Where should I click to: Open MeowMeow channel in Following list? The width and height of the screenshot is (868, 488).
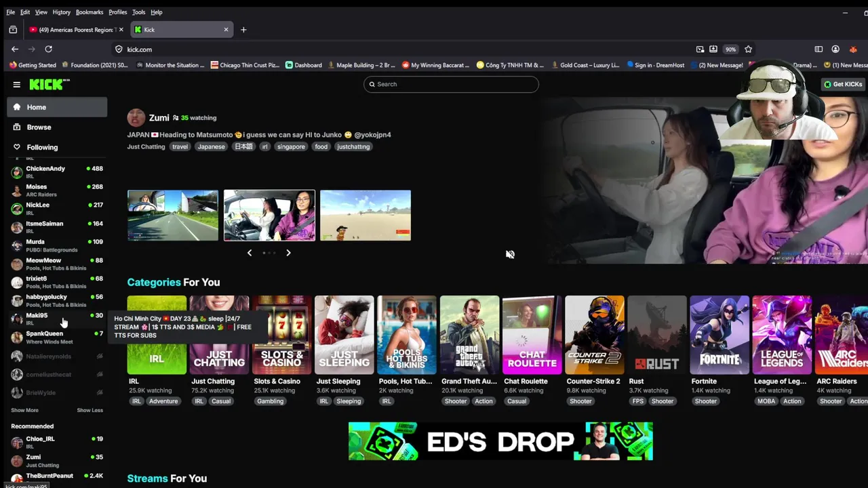click(57, 264)
